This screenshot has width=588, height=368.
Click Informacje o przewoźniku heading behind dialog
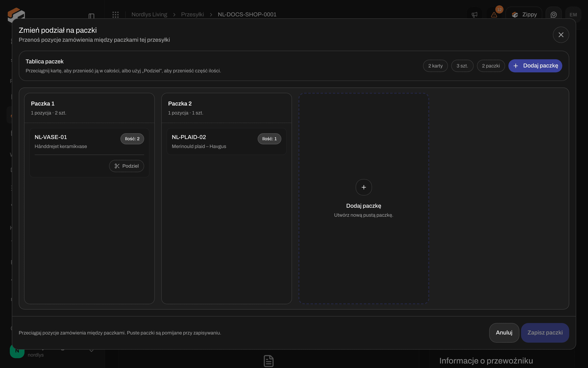coord(486,361)
